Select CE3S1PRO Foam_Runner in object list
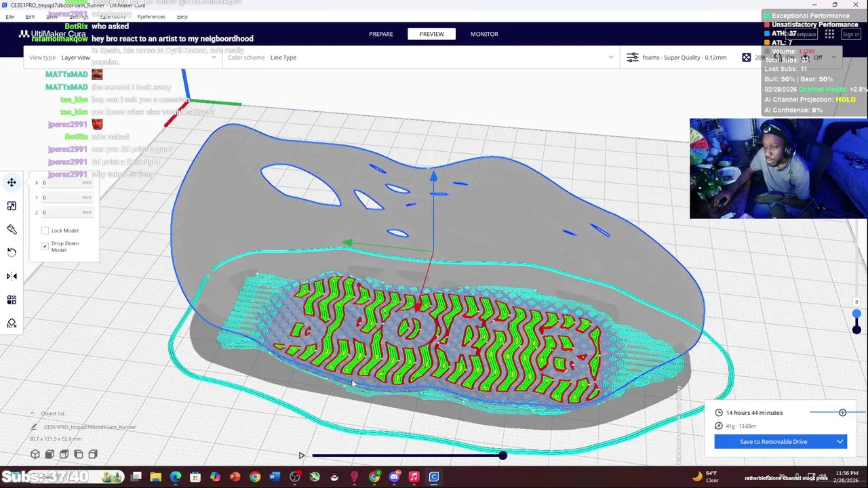Viewport: 868px width, 488px height. (90, 427)
